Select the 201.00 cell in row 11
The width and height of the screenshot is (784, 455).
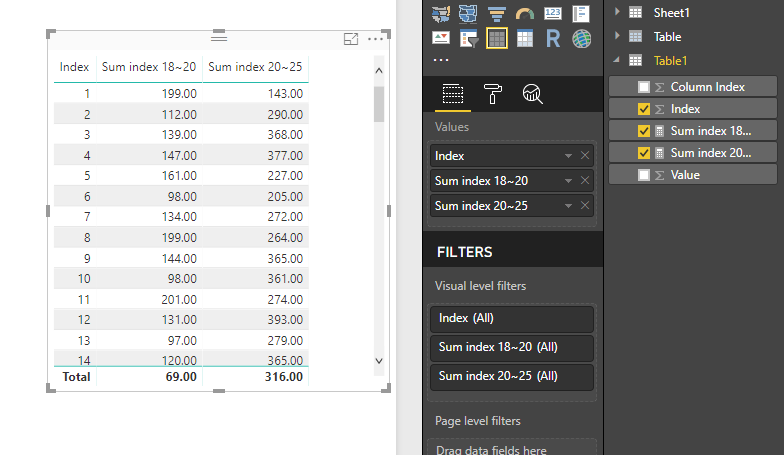click(179, 300)
